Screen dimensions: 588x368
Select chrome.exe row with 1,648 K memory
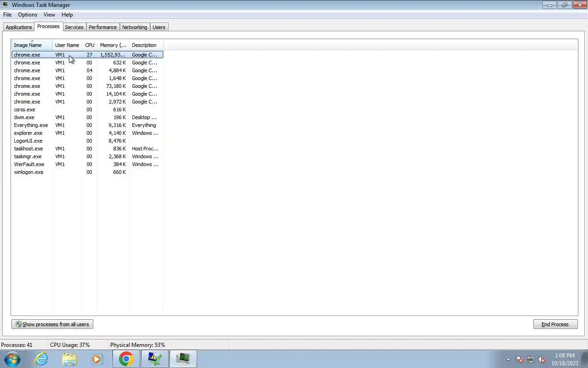(87, 78)
